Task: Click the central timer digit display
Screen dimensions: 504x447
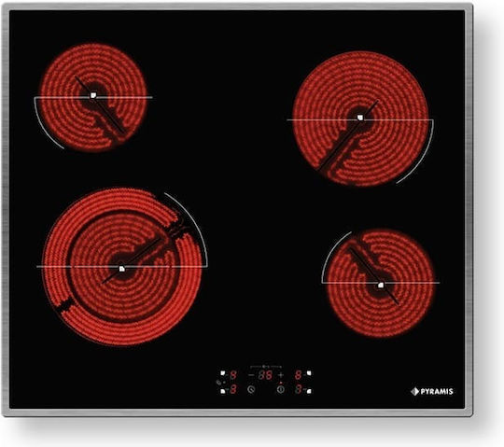Action: (265, 375)
